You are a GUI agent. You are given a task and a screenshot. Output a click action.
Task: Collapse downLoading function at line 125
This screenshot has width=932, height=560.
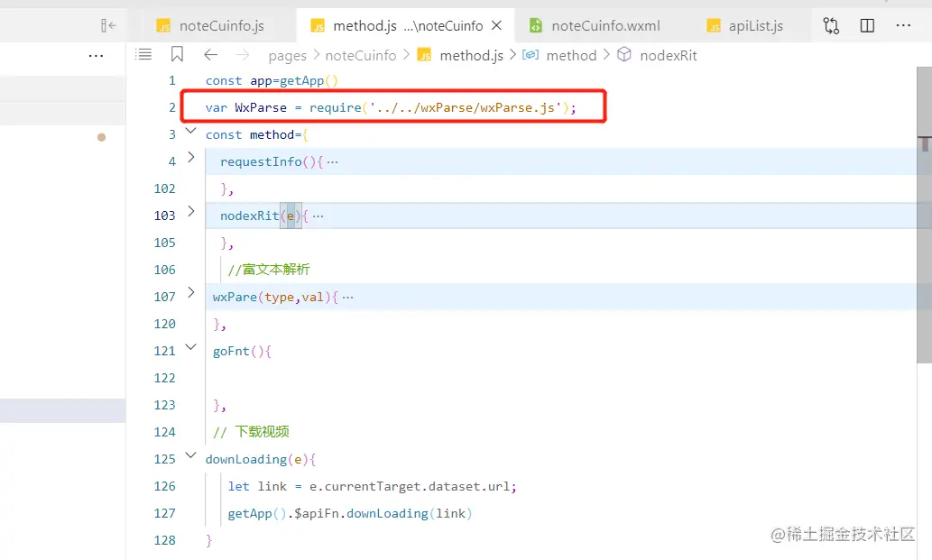coord(190,455)
